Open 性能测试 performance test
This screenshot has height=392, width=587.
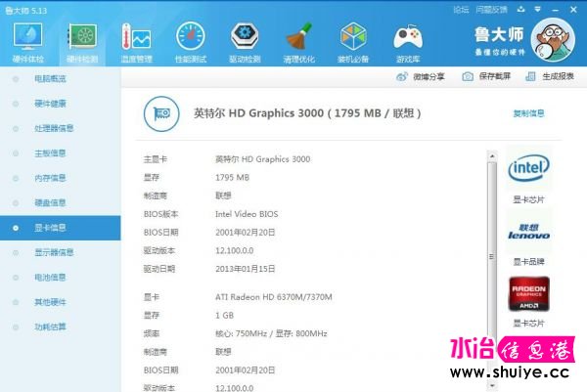pos(191,40)
